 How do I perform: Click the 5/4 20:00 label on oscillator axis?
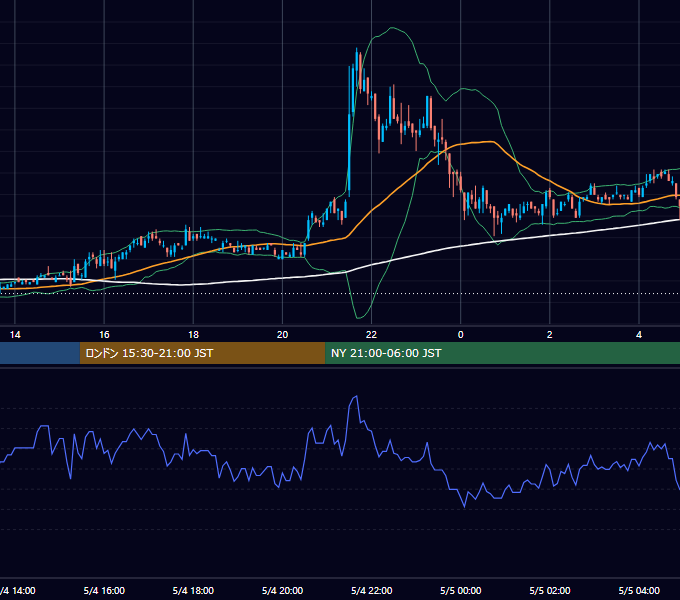pyautogui.click(x=282, y=590)
